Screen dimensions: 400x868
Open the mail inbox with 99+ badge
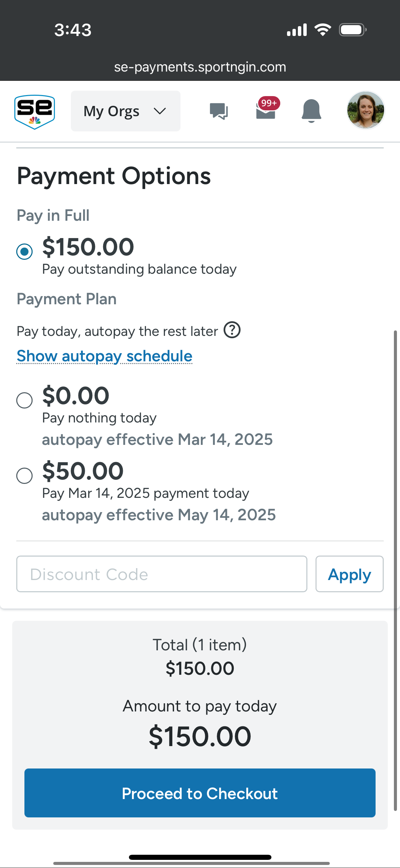(266, 110)
